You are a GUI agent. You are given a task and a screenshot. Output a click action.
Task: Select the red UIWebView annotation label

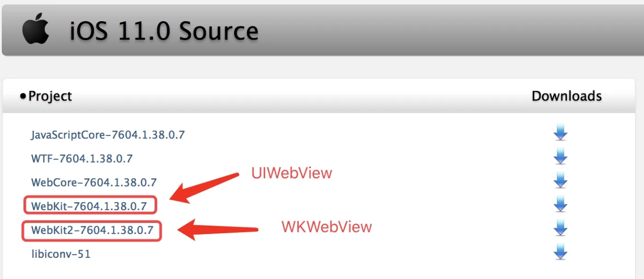(x=291, y=173)
